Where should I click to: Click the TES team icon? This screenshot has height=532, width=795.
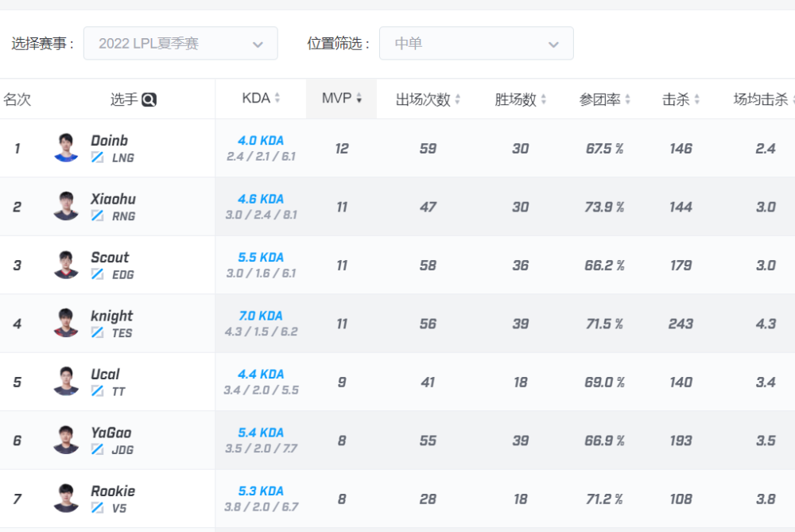97,332
